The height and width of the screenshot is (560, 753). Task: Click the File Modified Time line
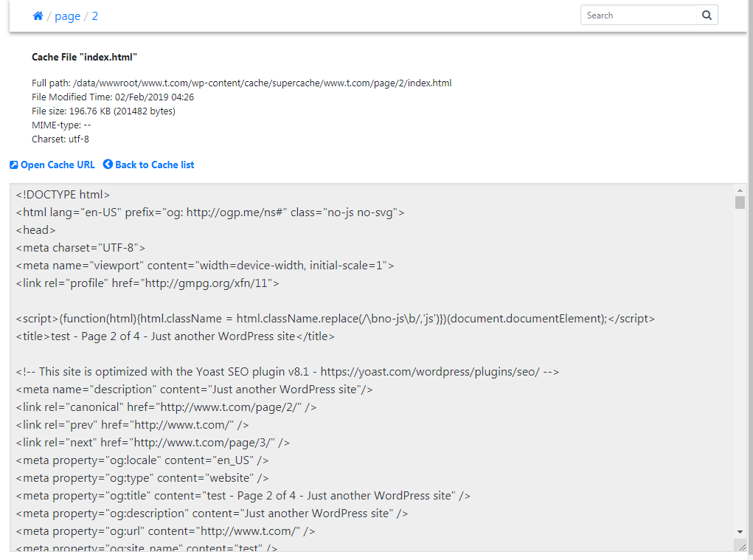point(113,97)
